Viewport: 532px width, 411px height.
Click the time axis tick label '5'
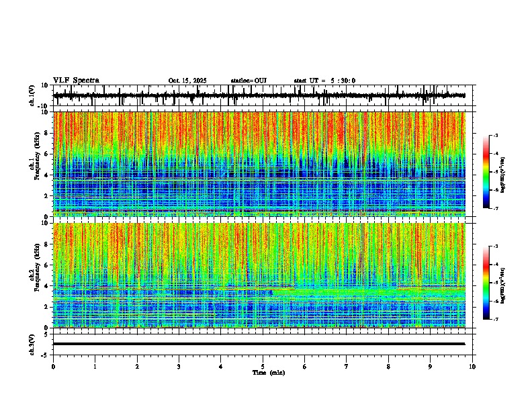(x=263, y=367)
